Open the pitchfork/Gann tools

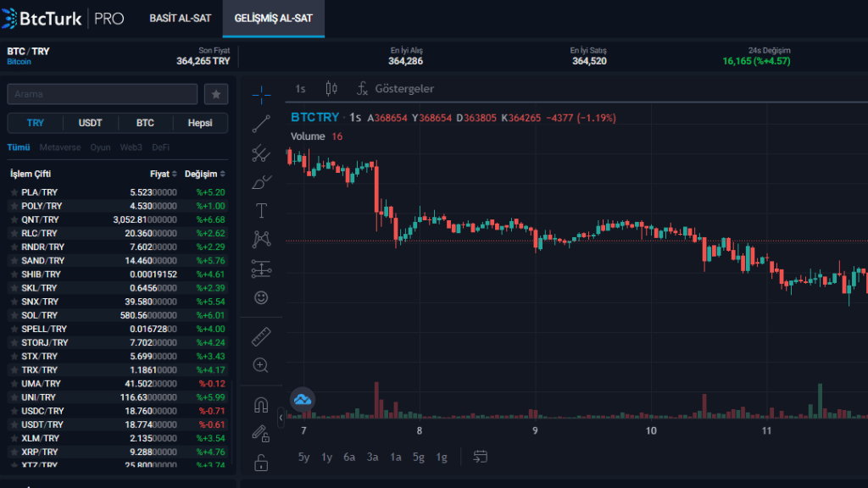pos(261,153)
